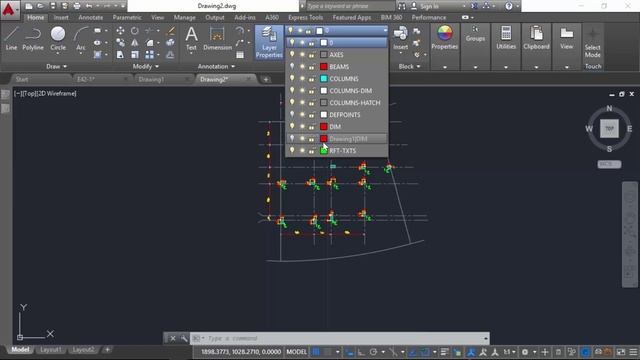Toggle RFT-TXTS layer lightbulb visibility

292,151
